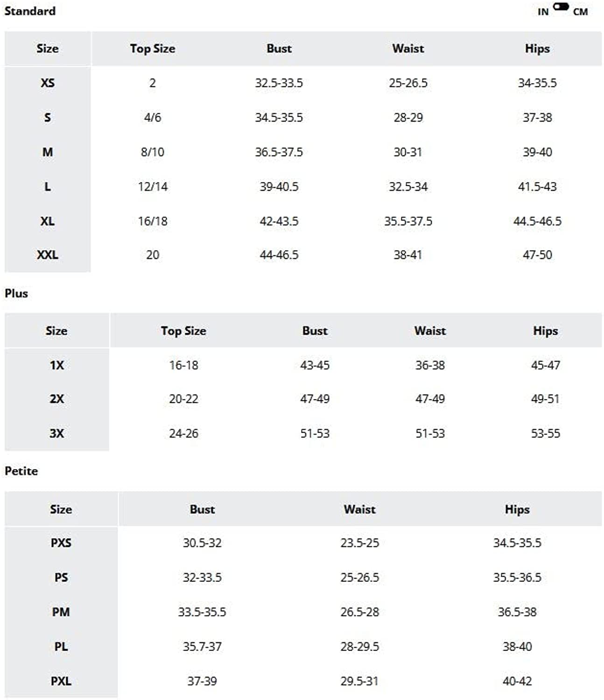Click the IN unit label
604x700 pixels.
(543, 12)
